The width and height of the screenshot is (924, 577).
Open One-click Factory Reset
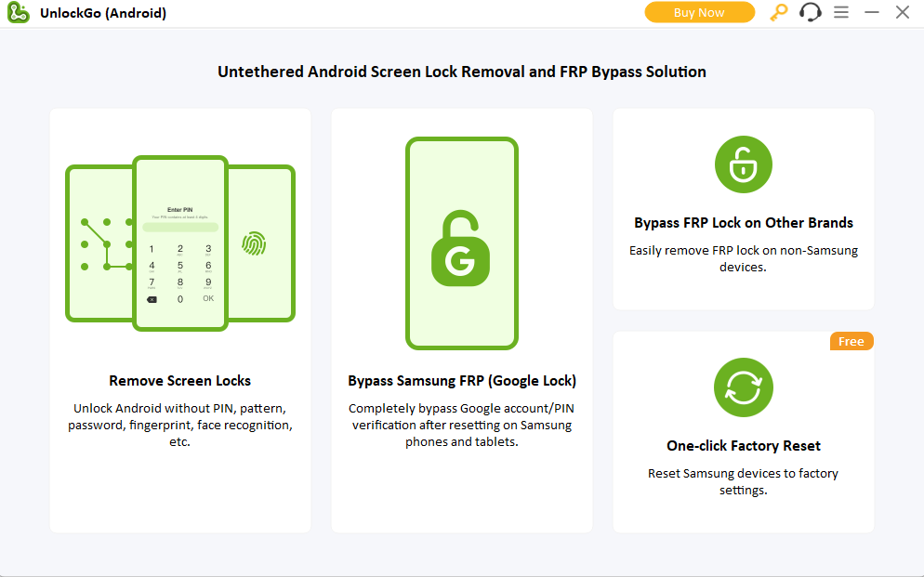(x=744, y=446)
